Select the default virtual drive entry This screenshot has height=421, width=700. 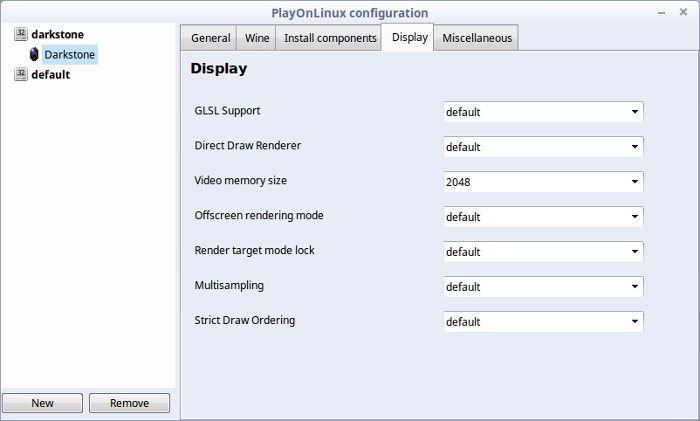(x=50, y=75)
